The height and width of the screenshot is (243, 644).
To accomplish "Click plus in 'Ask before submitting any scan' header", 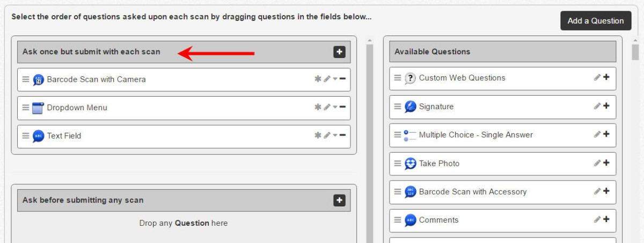I will pos(339,200).
